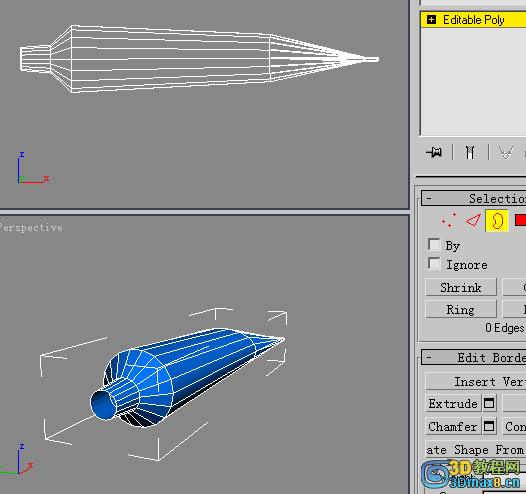Select Vertex sub-object level icon
Viewport: 526px width, 494px height.
pyautogui.click(x=449, y=220)
